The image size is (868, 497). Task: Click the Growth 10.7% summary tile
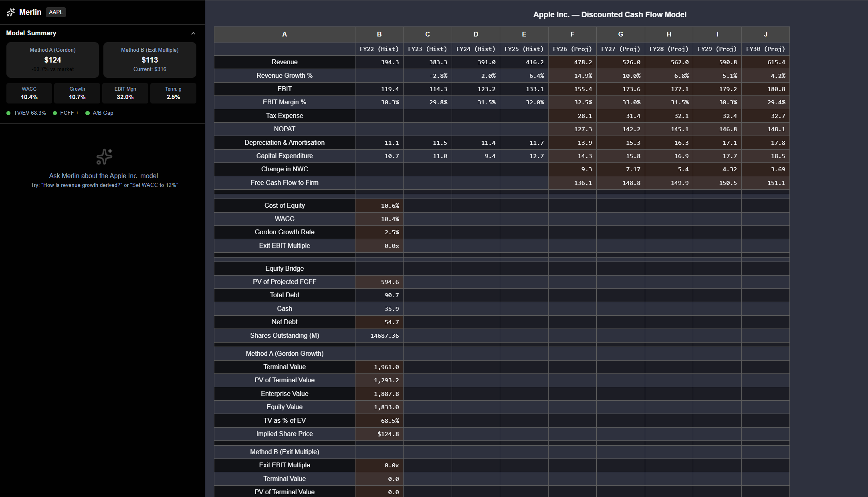pyautogui.click(x=77, y=93)
